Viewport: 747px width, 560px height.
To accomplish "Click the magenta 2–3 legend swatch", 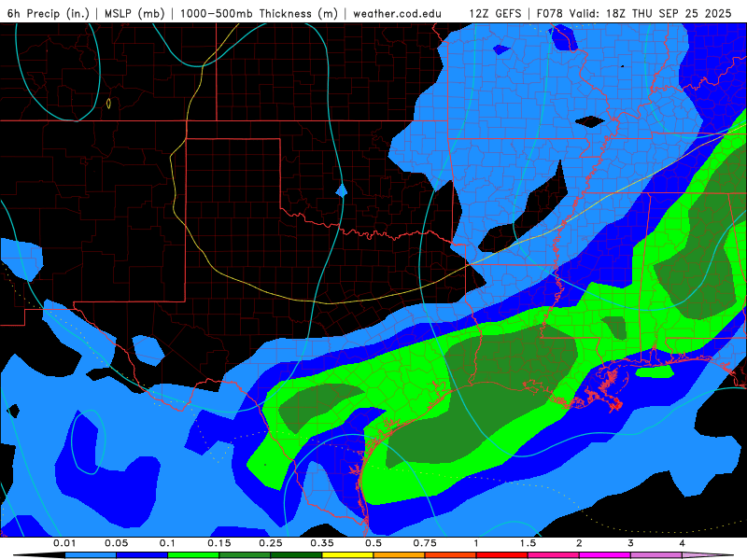I will pos(605,555).
